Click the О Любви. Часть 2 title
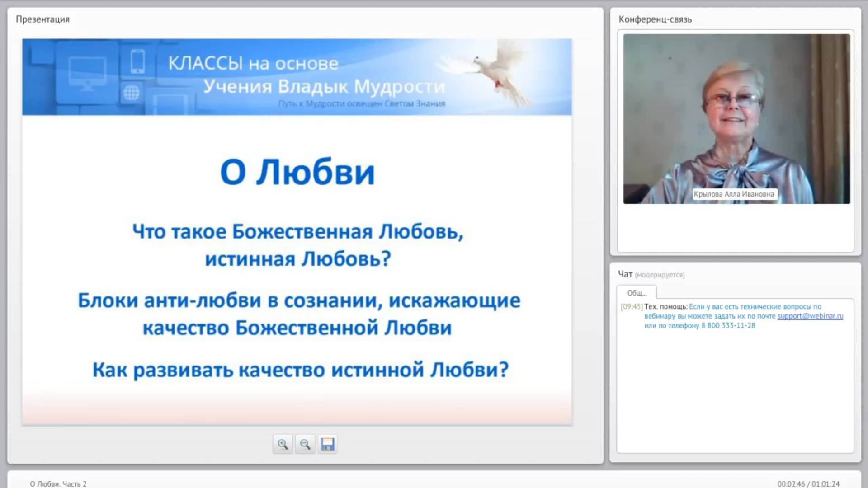Viewport: 868px width, 488px height. click(x=58, y=484)
